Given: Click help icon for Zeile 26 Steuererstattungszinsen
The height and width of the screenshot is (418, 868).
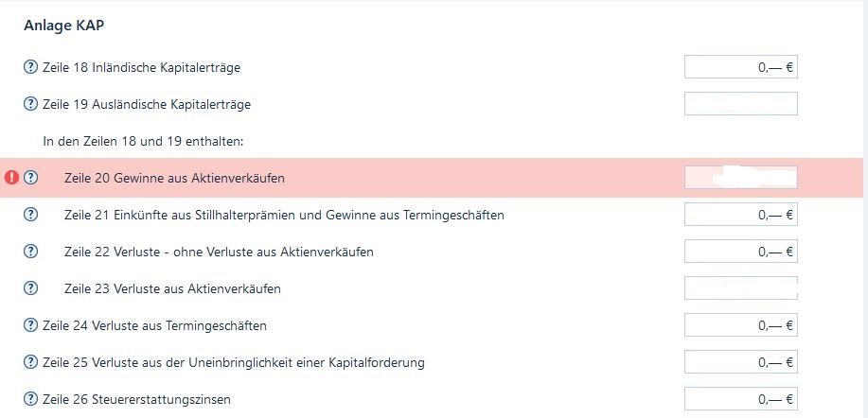Looking at the screenshot, I should pyautogui.click(x=30, y=399).
